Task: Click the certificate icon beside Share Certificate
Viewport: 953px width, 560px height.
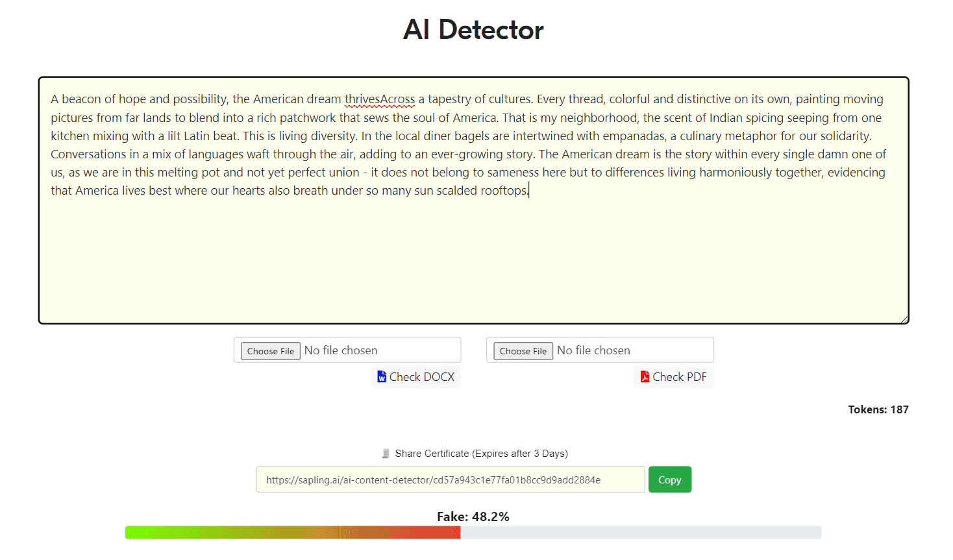Action: (x=386, y=454)
